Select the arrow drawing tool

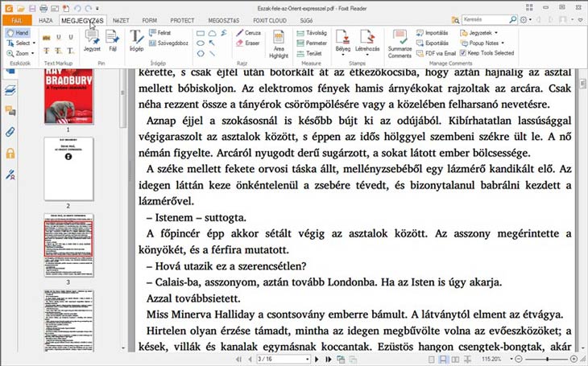pyautogui.click(x=213, y=43)
